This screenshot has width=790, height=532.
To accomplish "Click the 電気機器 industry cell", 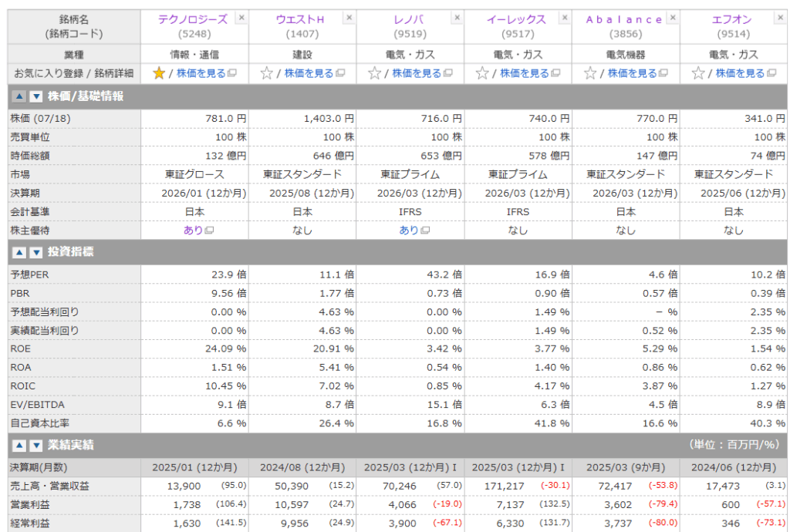I will (626, 55).
